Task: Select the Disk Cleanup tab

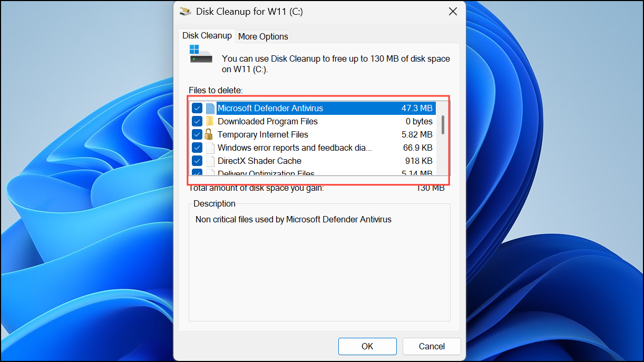Action: tap(207, 35)
